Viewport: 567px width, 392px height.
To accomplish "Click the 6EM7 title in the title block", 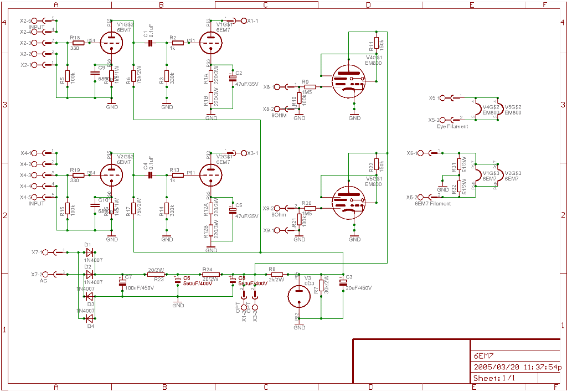I will 483,356.
